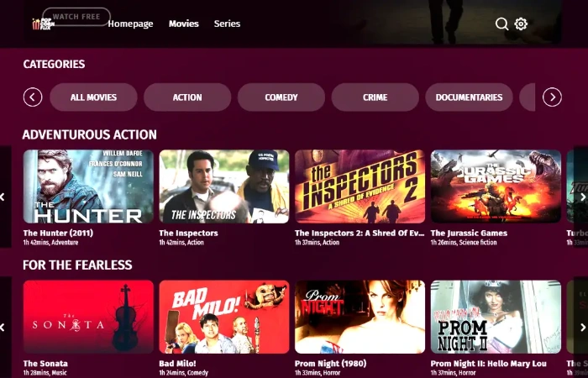Click the Popcornflix logo
The width and height of the screenshot is (588, 378).
click(44, 24)
